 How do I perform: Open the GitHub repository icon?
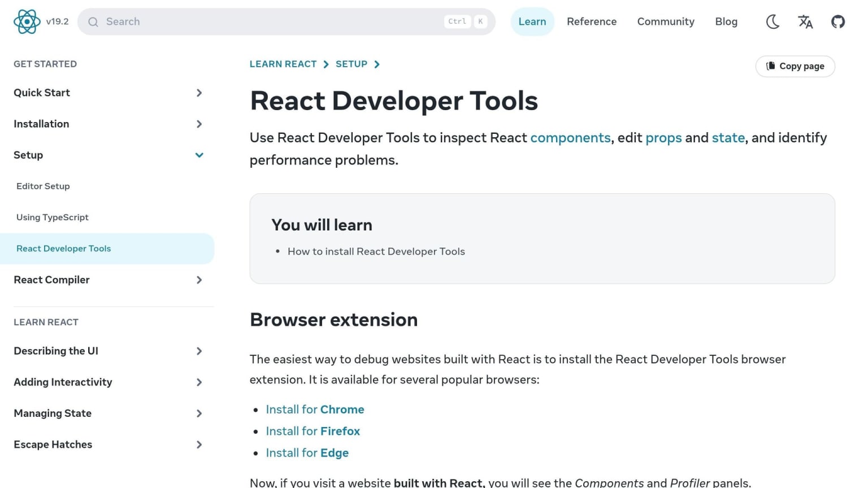838,21
